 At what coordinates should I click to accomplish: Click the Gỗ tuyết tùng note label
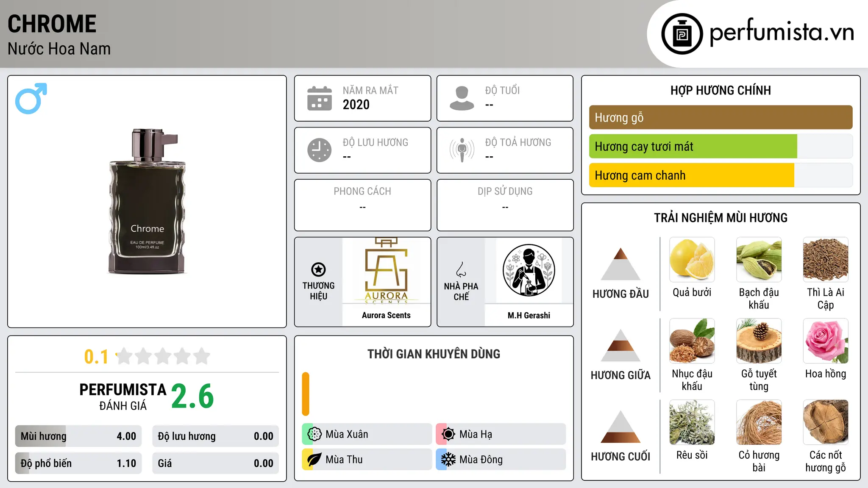click(759, 380)
